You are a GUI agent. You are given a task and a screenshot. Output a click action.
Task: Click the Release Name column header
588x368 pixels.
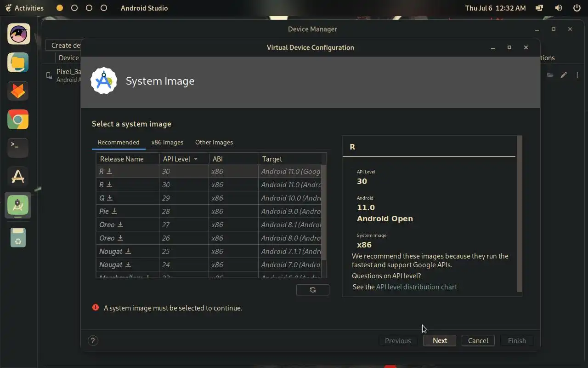click(128, 159)
